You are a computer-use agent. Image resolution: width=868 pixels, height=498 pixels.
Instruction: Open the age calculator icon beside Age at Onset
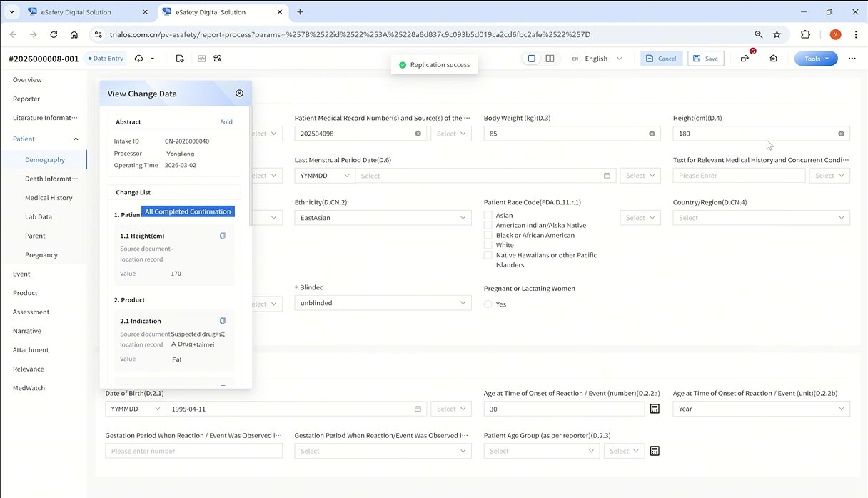[x=655, y=409]
